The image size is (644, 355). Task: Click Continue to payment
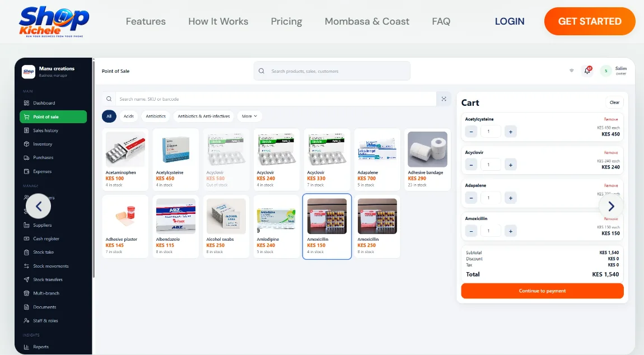[542, 291]
